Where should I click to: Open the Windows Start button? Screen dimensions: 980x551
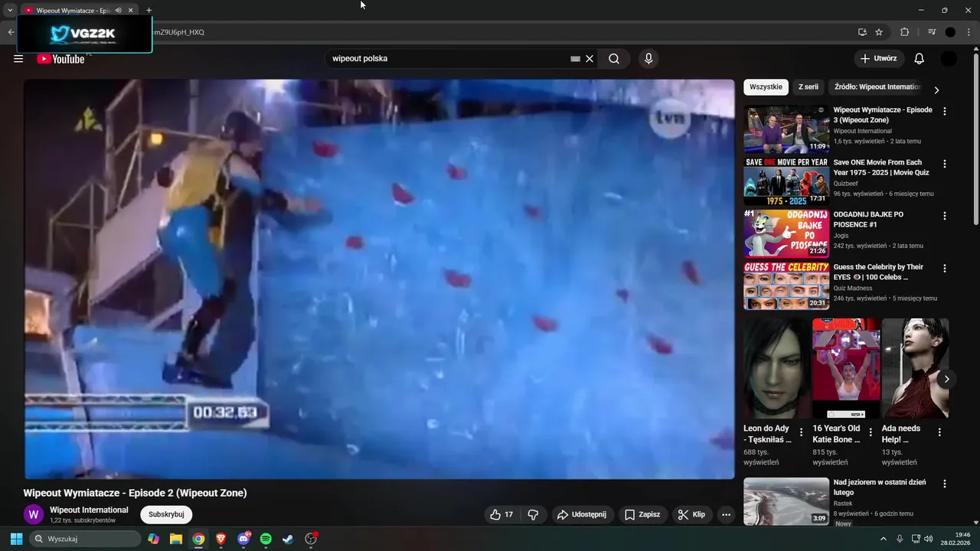coord(16,539)
